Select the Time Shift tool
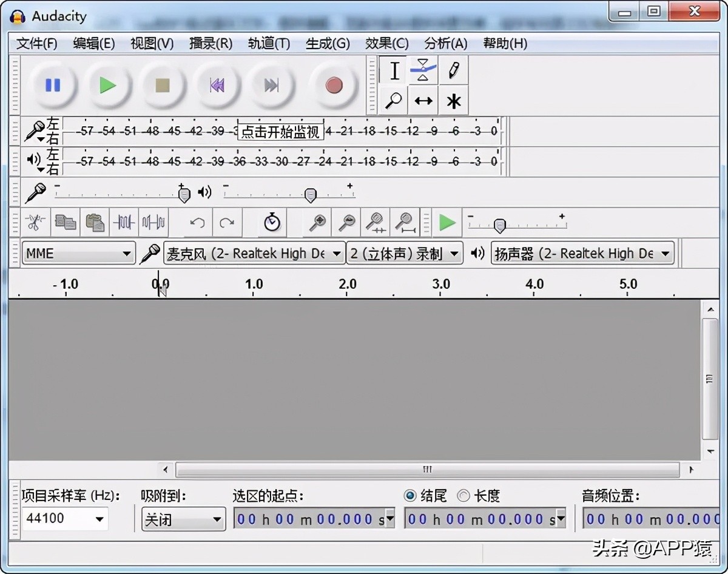The image size is (728, 574). tap(423, 100)
